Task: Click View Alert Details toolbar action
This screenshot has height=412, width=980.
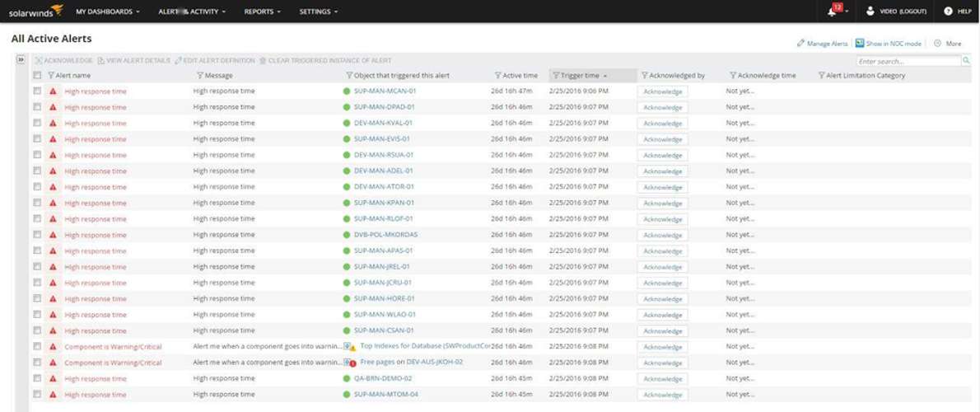Action: click(x=133, y=61)
